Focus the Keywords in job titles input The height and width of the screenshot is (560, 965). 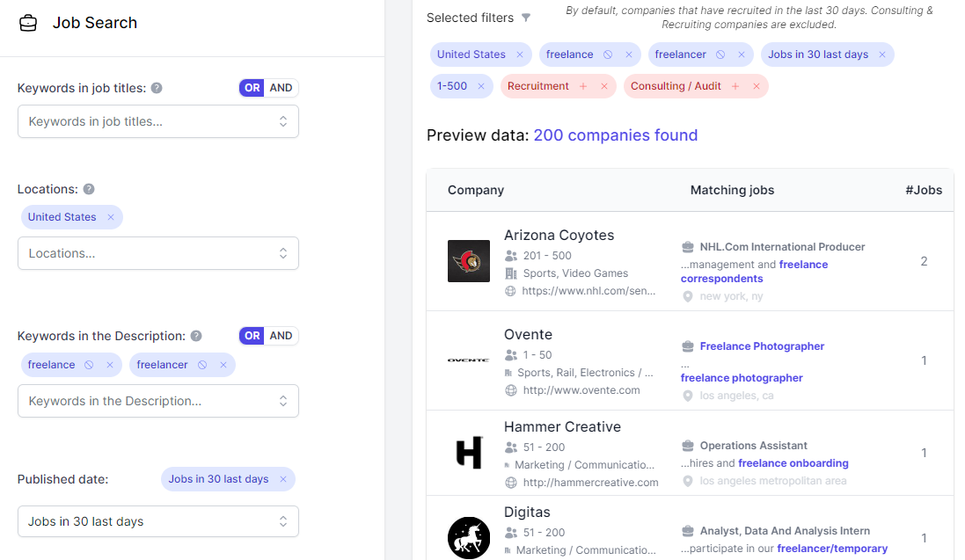coord(158,121)
